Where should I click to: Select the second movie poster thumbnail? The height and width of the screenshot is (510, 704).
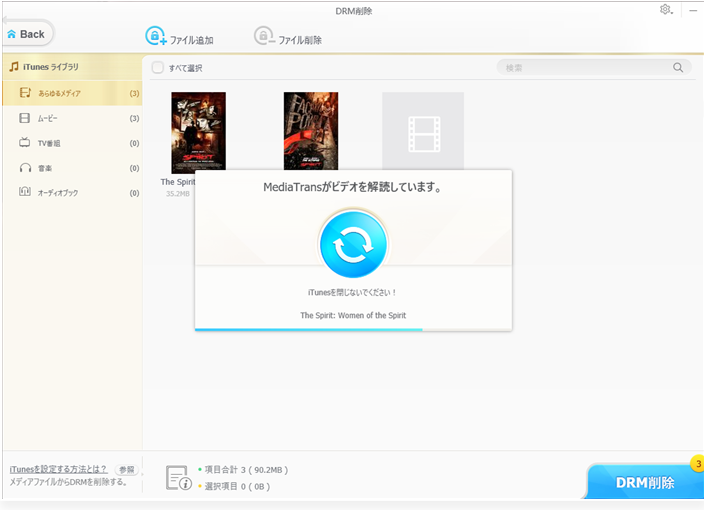pos(311,131)
